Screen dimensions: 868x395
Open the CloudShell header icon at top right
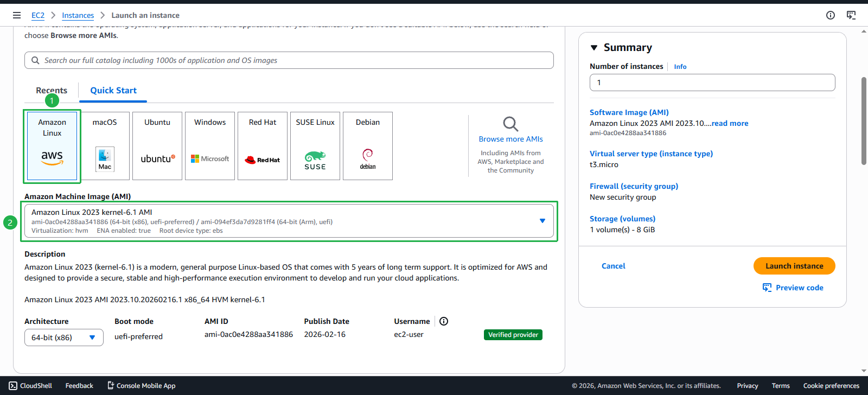point(851,15)
